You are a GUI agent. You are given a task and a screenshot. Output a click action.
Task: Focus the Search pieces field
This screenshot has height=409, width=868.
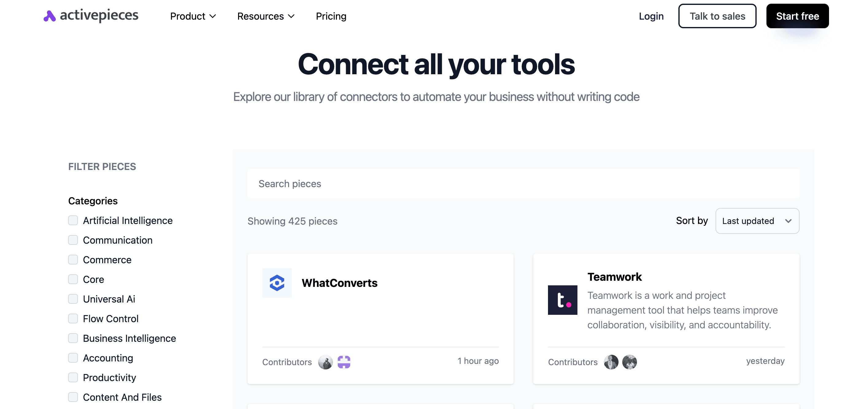523,183
